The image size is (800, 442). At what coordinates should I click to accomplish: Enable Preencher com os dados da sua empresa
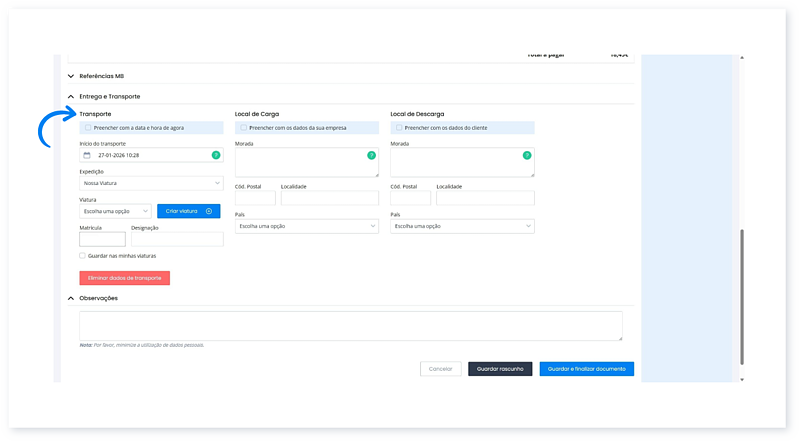click(x=243, y=128)
